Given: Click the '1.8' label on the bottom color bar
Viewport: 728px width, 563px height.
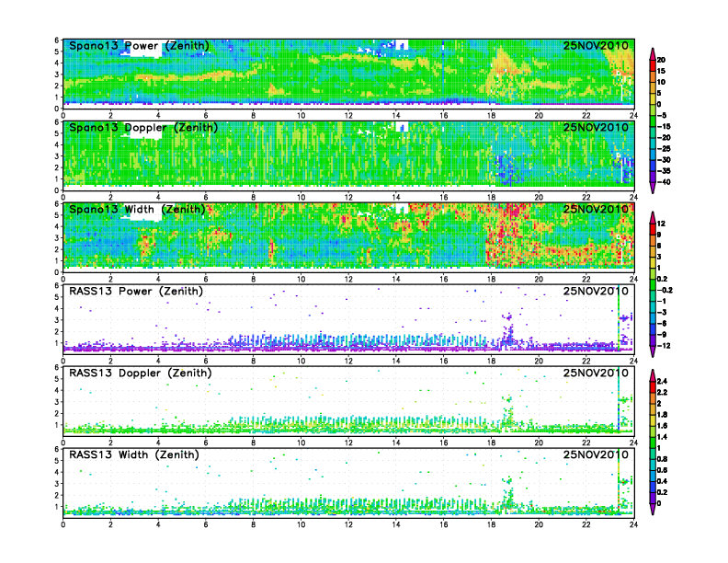Looking at the screenshot, I should 662,414.
